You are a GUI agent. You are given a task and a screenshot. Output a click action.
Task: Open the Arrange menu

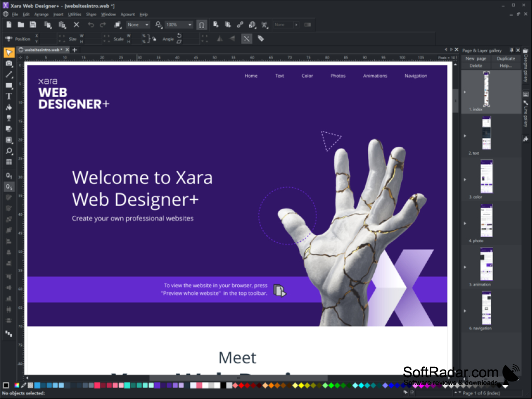(x=42, y=15)
